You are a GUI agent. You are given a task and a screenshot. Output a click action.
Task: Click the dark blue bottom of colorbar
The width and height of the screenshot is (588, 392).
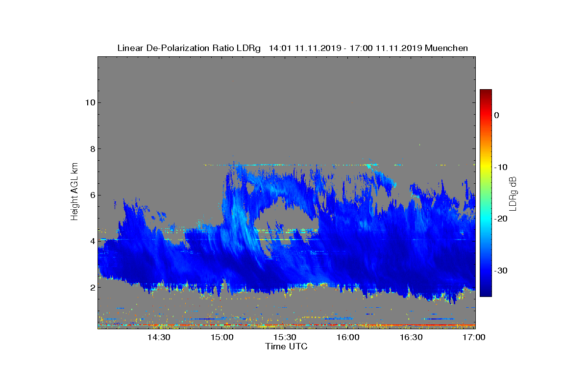[486, 293]
